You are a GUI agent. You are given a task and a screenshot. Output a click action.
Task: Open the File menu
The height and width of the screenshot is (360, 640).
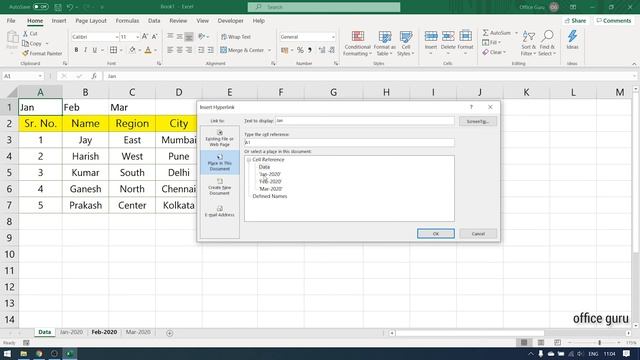click(x=11, y=20)
